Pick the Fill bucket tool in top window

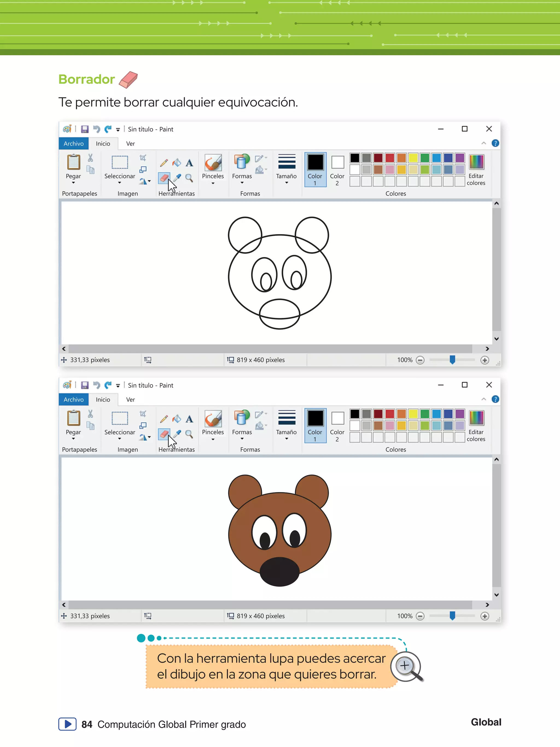click(x=177, y=163)
